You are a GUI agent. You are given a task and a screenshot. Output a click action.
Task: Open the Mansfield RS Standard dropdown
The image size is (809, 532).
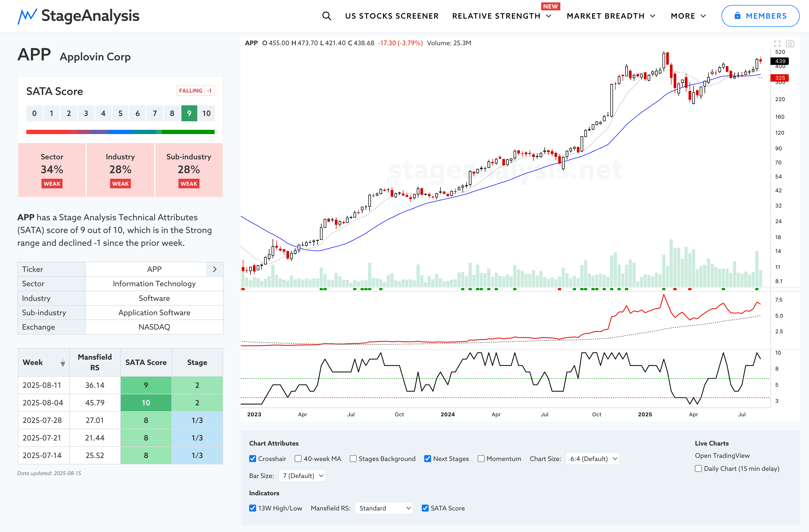coord(384,508)
